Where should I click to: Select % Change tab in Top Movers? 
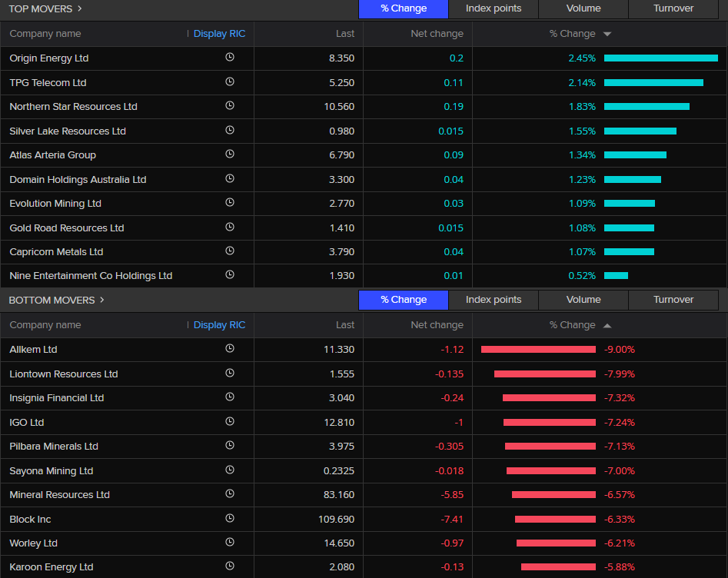tap(404, 8)
